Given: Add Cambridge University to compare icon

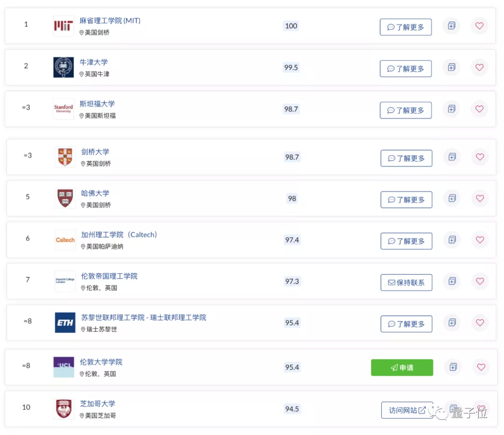Looking at the screenshot, I should (452, 157).
